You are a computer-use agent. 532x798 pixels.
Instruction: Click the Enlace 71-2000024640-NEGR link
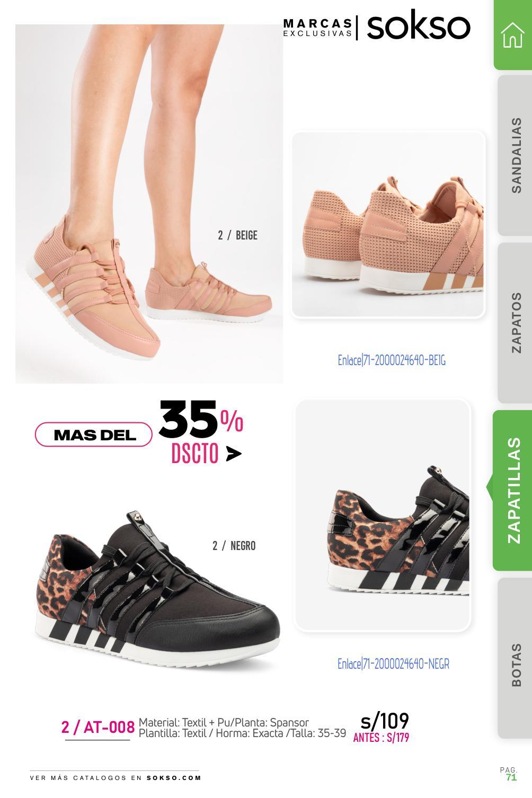pyautogui.click(x=393, y=663)
